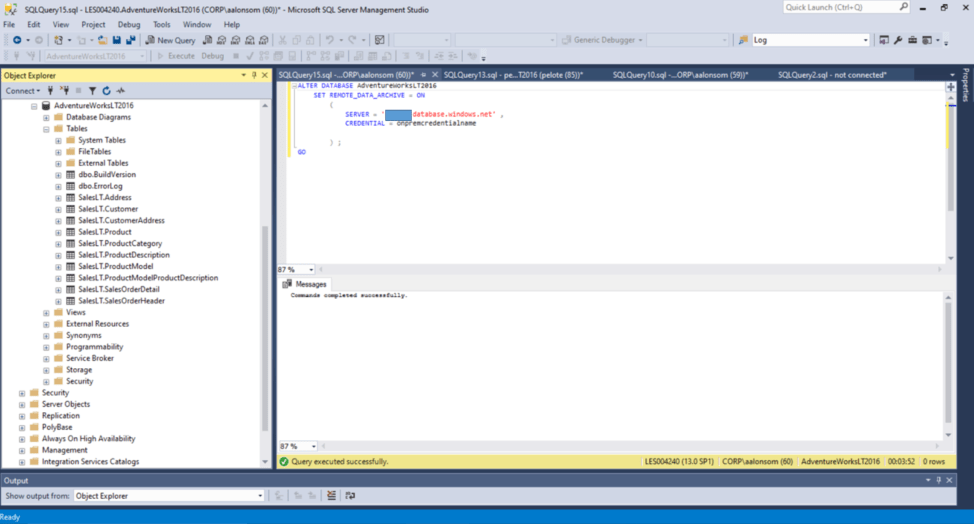Expand the Views folder node
The height and width of the screenshot is (524, 974).
point(46,312)
